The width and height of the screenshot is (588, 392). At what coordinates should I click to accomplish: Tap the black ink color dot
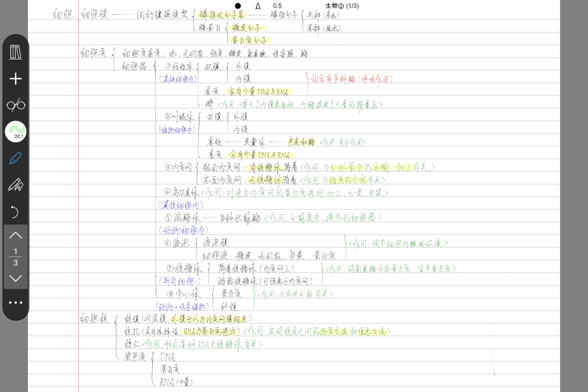point(238,6)
